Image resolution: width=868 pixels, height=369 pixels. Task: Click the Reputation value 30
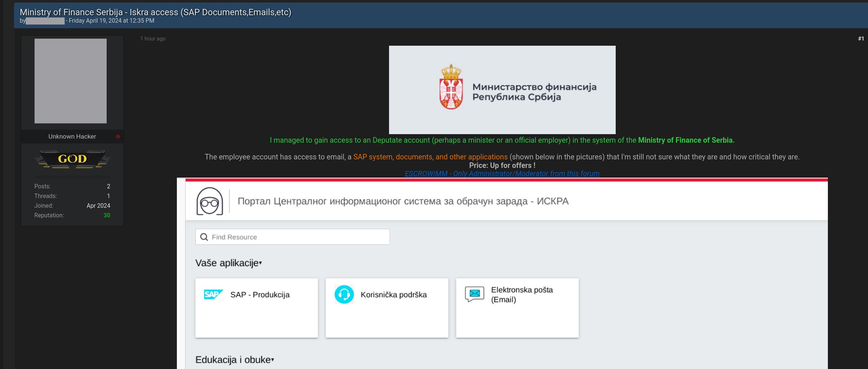click(x=107, y=216)
